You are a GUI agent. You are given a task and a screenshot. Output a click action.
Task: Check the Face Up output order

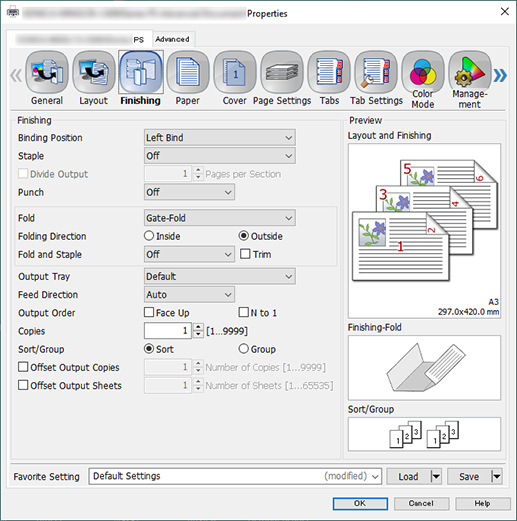point(149,312)
